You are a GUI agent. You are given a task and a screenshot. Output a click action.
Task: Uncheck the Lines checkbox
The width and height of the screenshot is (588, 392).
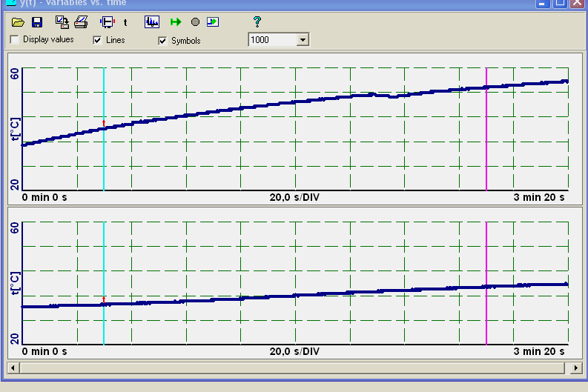[x=97, y=40]
